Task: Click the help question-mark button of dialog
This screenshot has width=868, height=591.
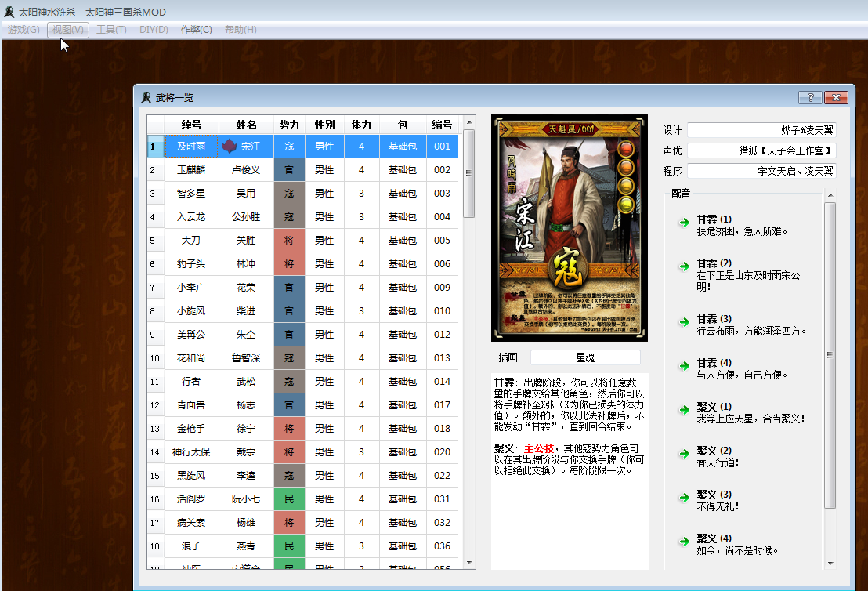Action: pyautogui.click(x=810, y=97)
